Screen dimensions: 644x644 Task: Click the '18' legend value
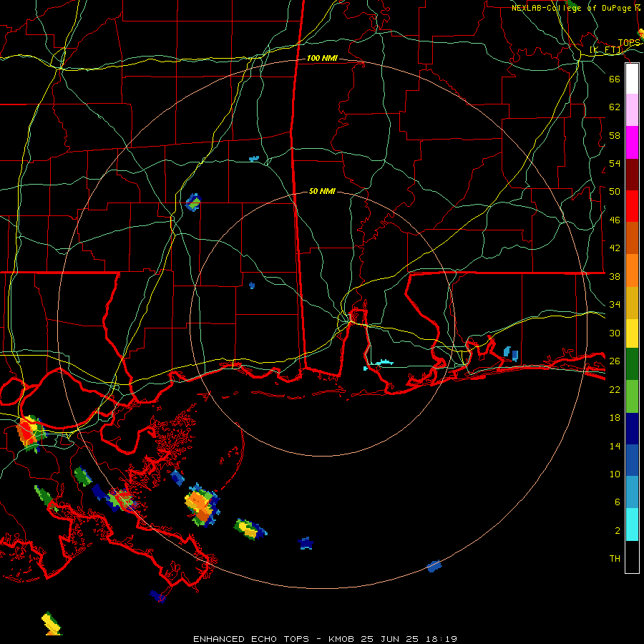coord(615,418)
